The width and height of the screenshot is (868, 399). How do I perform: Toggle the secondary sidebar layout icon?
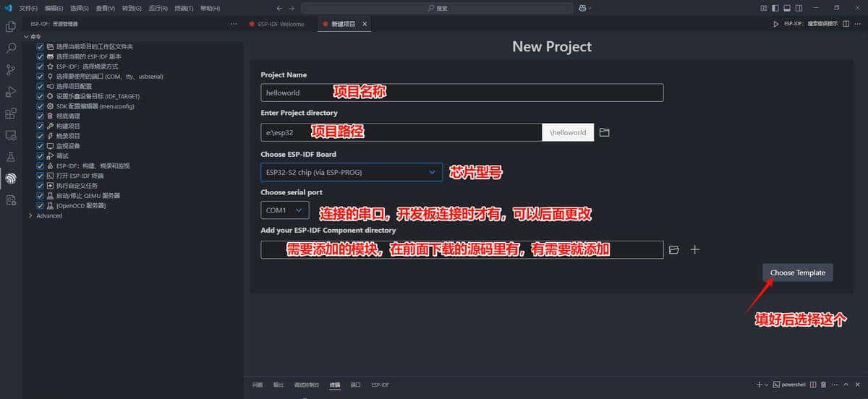[799, 8]
